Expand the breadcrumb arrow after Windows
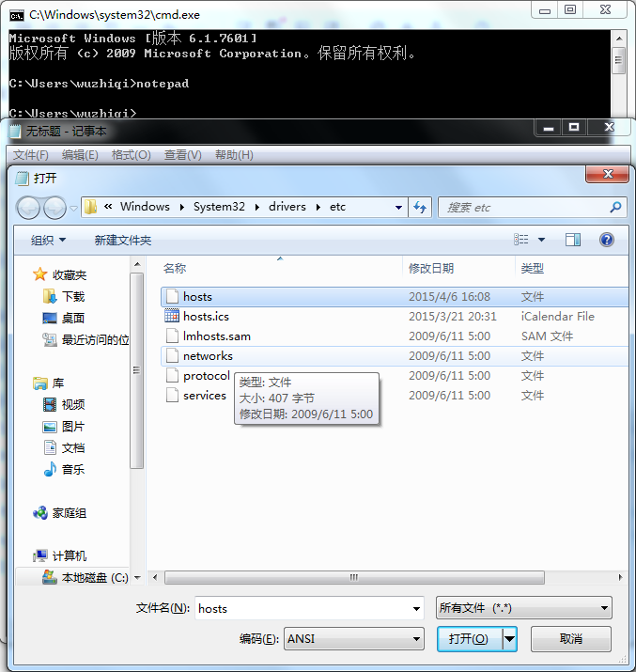This screenshot has width=636, height=672. (182, 208)
